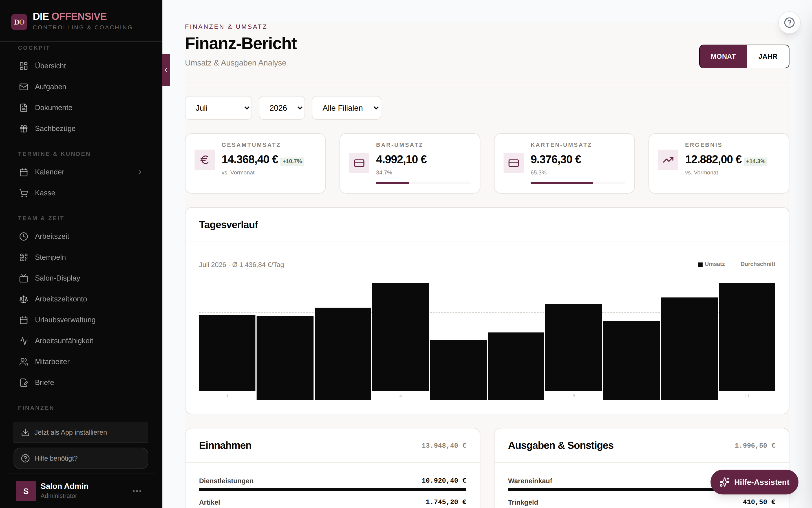Viewport: 812px width, 508px height.
Task: Click the Artikel amount 1.745,20 €
Action: click(x=445, y=502)
